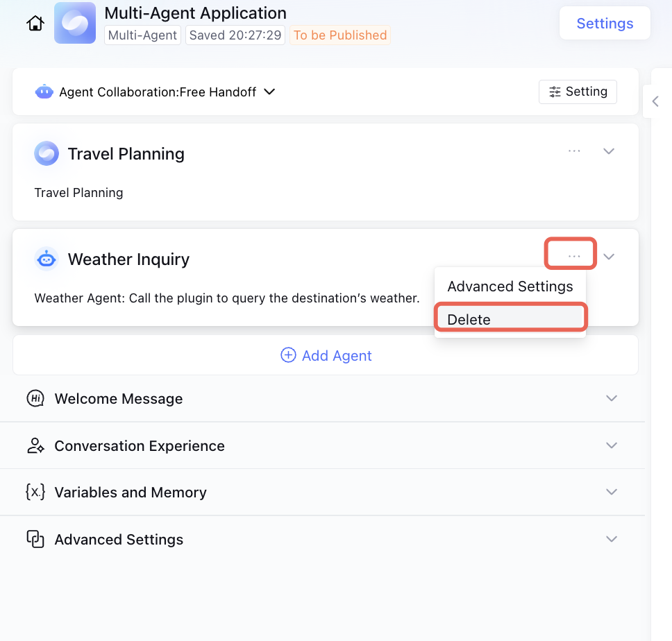Expand the Variables and Memory section
Image resolution: width=672 pixels, height=641 pixels.
611,492
